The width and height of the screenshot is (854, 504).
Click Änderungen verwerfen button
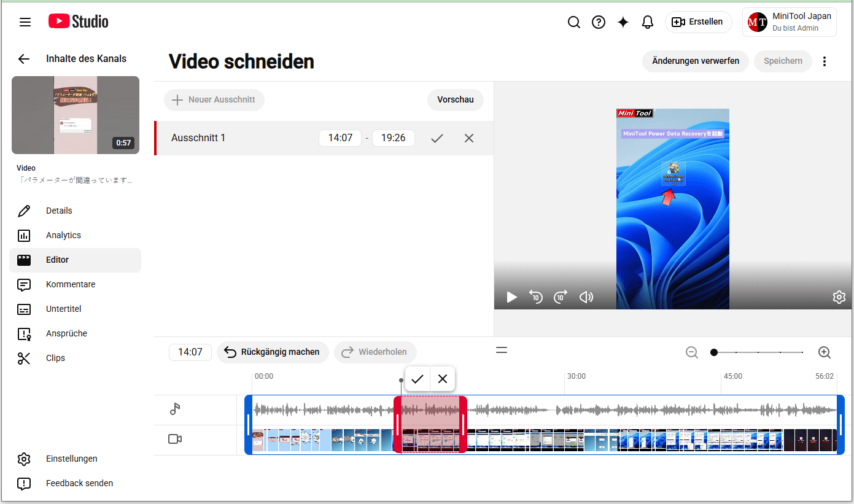(696, 61)
